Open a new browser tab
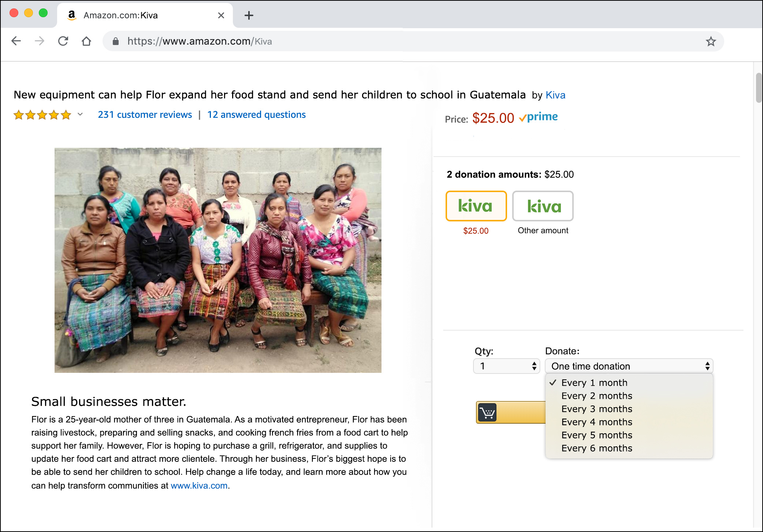This screenshot has height=532, width=763. 249,15
